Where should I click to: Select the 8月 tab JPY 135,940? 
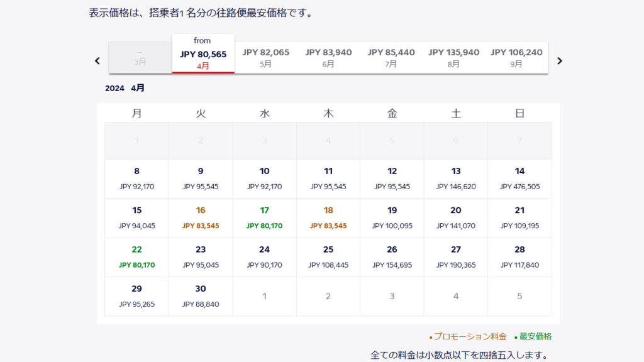(x=453, y=57)
